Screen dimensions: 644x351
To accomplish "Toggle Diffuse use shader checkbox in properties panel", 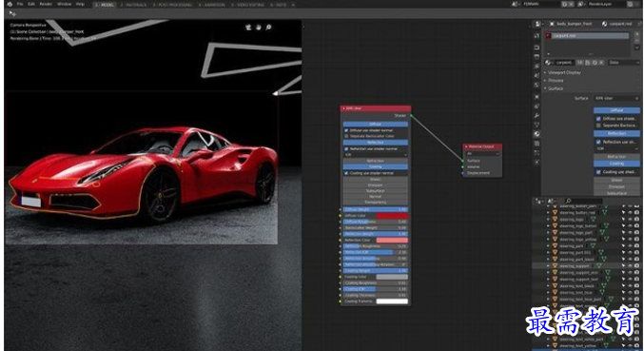I will tap(598, 119).
